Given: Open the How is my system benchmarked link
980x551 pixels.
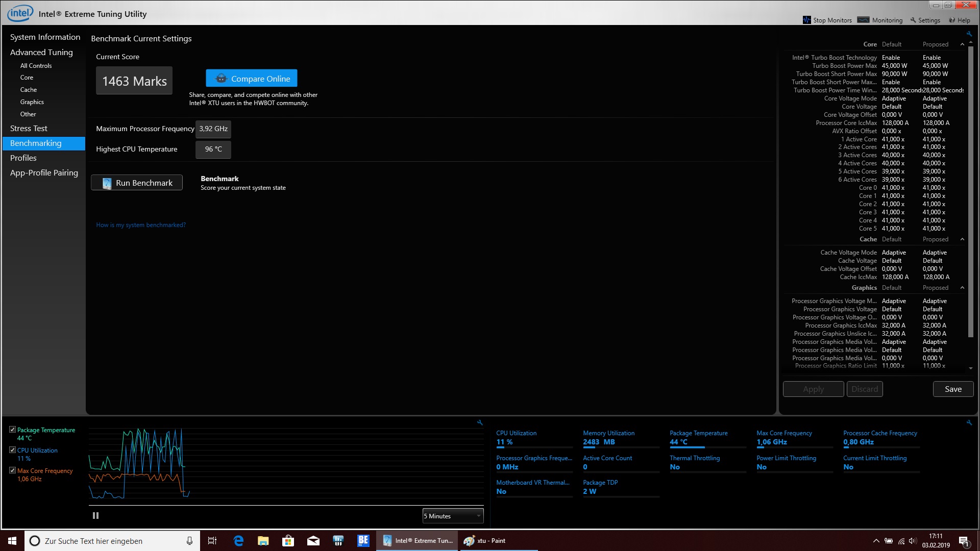Looking at the screenshot, I should point(141,225).
